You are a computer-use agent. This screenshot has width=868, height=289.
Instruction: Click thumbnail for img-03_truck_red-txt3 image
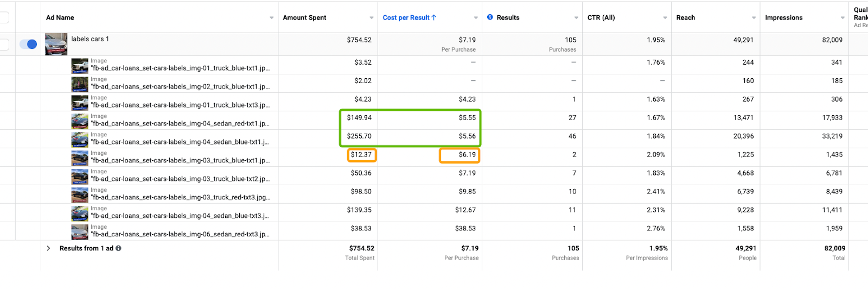pyautogui.click(x=80, y=195)
